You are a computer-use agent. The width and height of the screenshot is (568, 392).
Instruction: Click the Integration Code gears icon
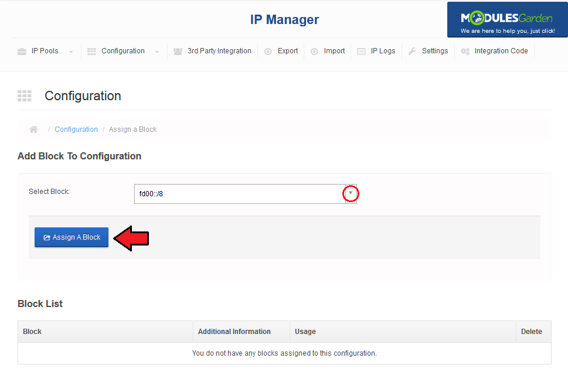click(465, 52)
